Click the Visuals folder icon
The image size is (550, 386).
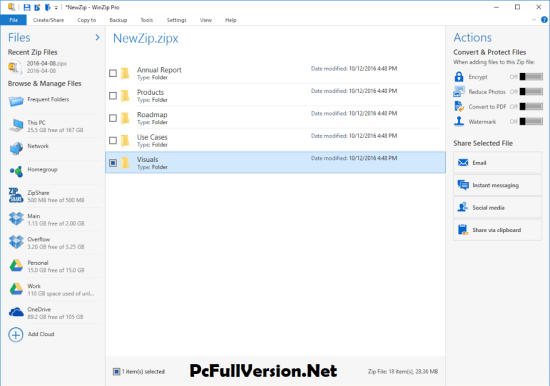point(125,163)
